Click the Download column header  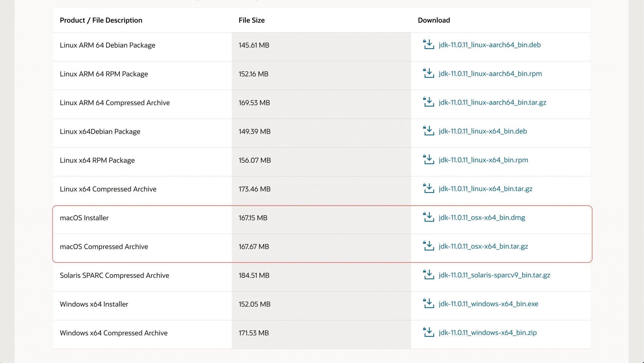(x=434, y=20)
